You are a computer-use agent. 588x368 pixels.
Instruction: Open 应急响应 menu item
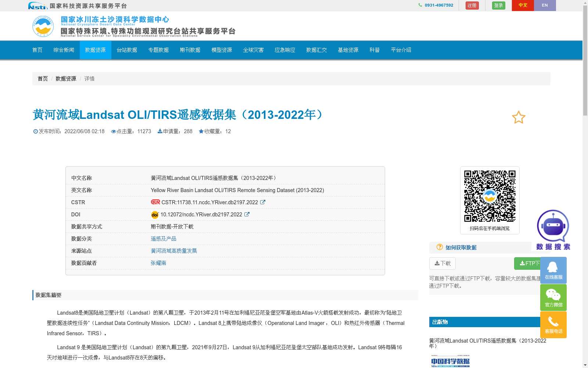[x=285, y=50]
